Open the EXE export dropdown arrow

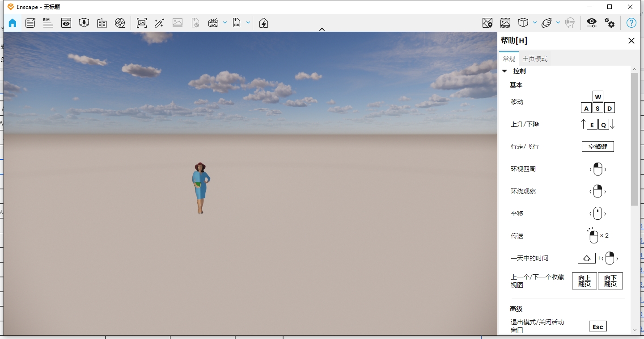248,23
